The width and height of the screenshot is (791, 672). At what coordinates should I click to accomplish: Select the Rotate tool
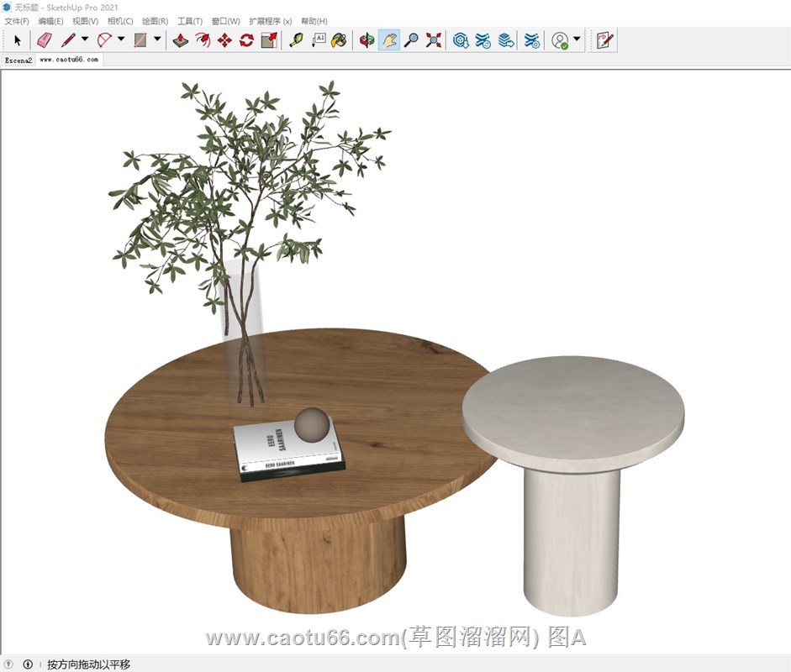(x=246, y=39)
